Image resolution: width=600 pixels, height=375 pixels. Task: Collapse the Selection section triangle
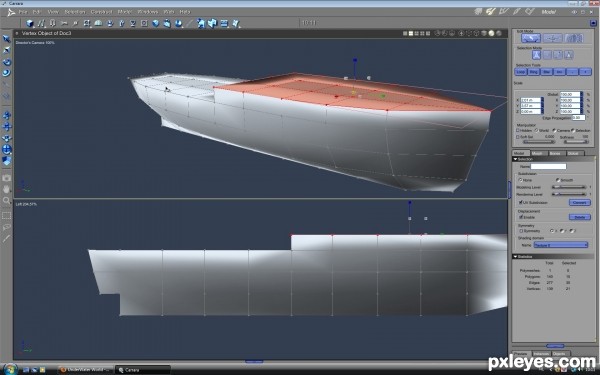[x=515, y=159]
